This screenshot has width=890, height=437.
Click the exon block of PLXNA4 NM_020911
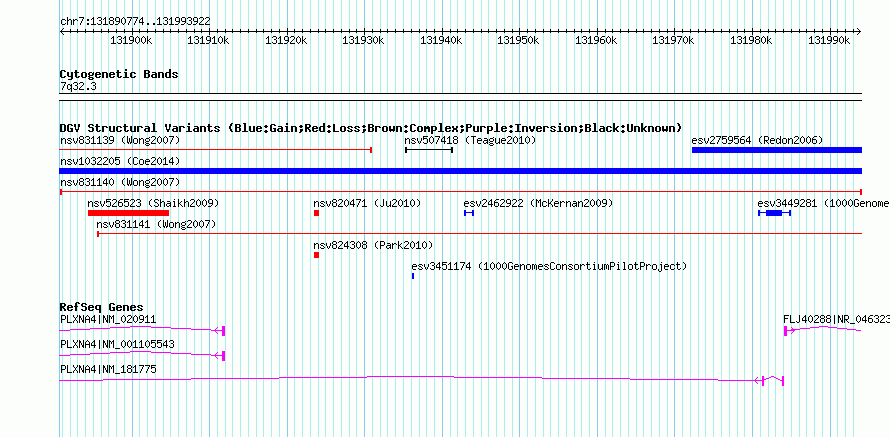tap(223, 330)
